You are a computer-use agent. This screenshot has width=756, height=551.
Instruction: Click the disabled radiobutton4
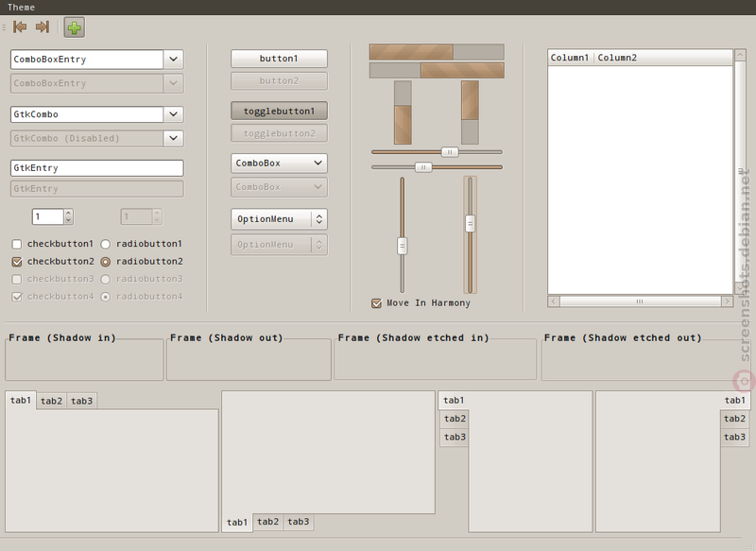click(x=105, y=297)
